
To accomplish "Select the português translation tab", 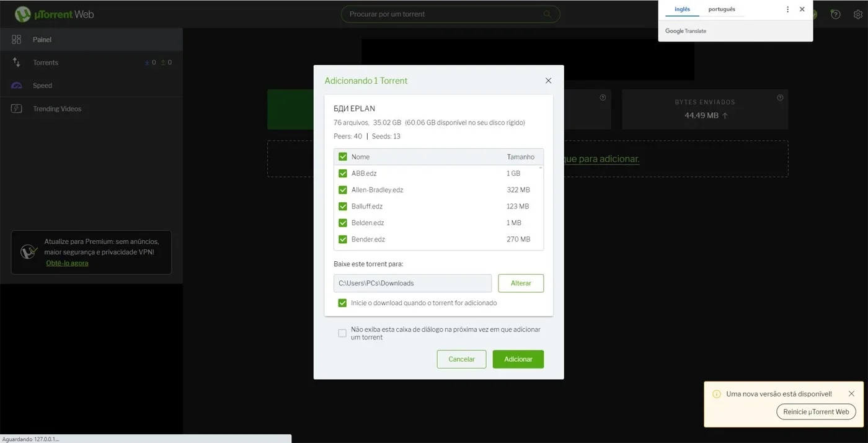I will coord(722,9).
